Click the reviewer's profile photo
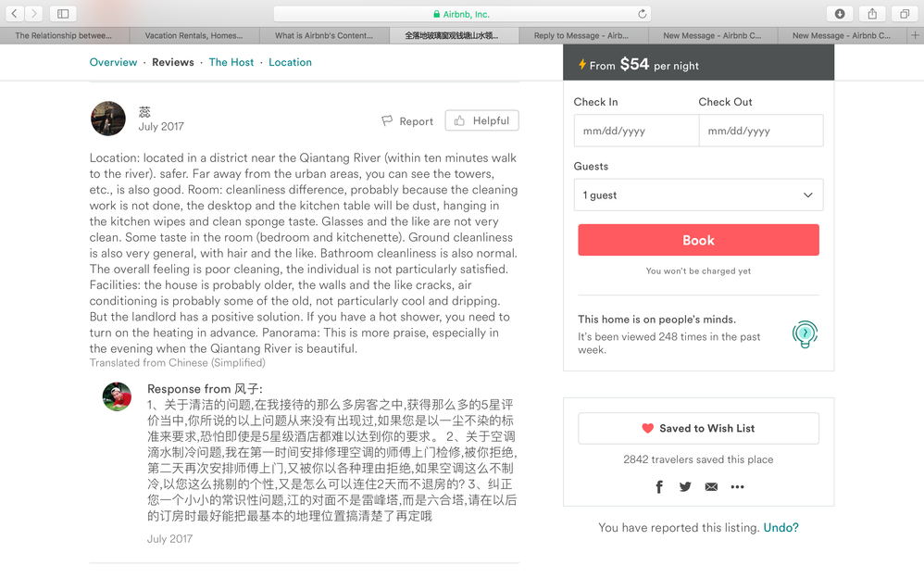The height and width of the screenshot is (578, 924). click(x=108, y=119)
